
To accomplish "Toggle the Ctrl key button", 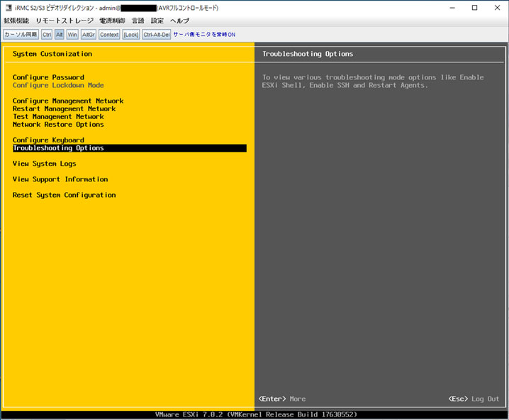I will (47, 35).
